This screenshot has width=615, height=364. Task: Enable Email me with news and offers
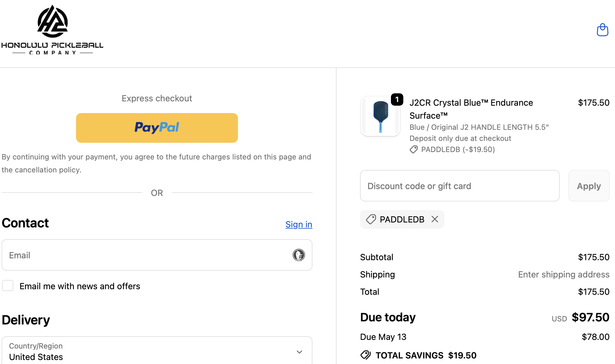point(8,286)
